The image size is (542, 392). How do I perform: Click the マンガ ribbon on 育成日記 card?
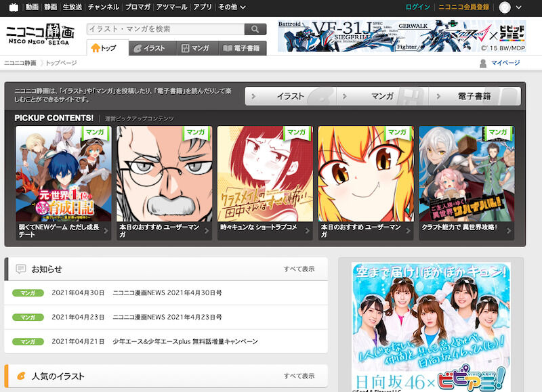coord(95,133)
